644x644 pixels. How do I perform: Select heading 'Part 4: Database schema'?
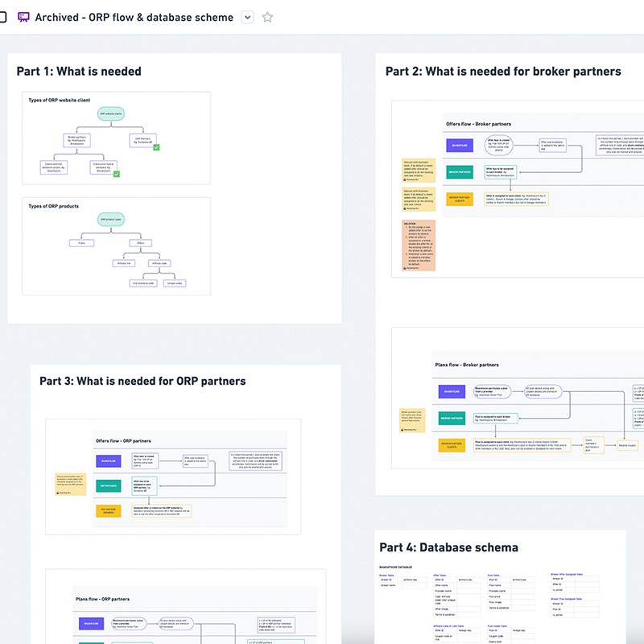point(448,547)
